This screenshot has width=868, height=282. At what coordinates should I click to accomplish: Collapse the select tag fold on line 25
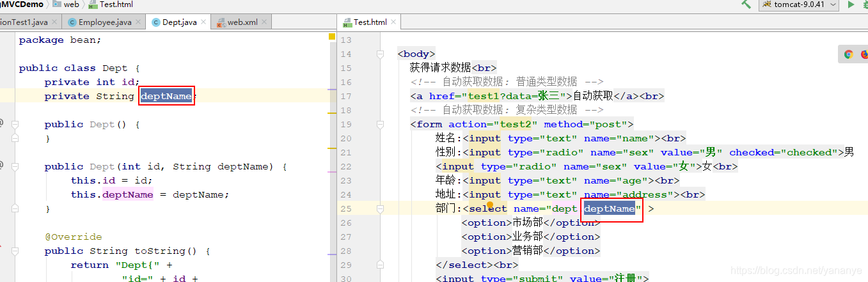[x=379, y=208]
